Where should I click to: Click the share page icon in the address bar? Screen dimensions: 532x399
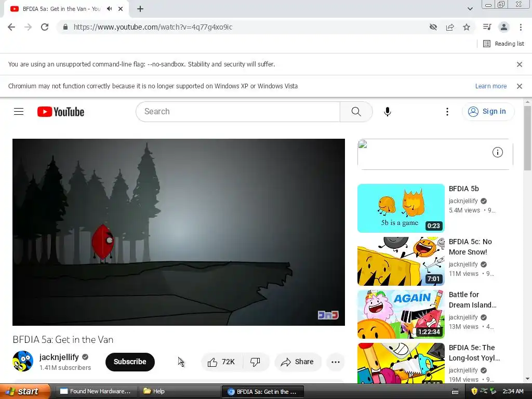click(x=450, y=27)
